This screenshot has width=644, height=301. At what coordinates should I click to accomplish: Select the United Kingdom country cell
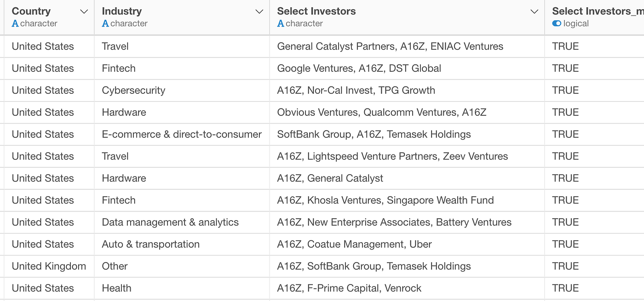click(x=49, y=266)
